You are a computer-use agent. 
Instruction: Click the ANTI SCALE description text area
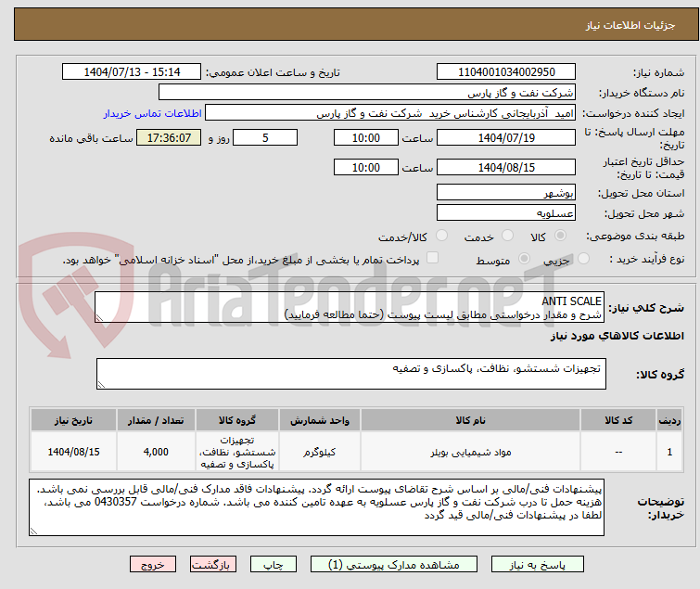coord(350,307)
